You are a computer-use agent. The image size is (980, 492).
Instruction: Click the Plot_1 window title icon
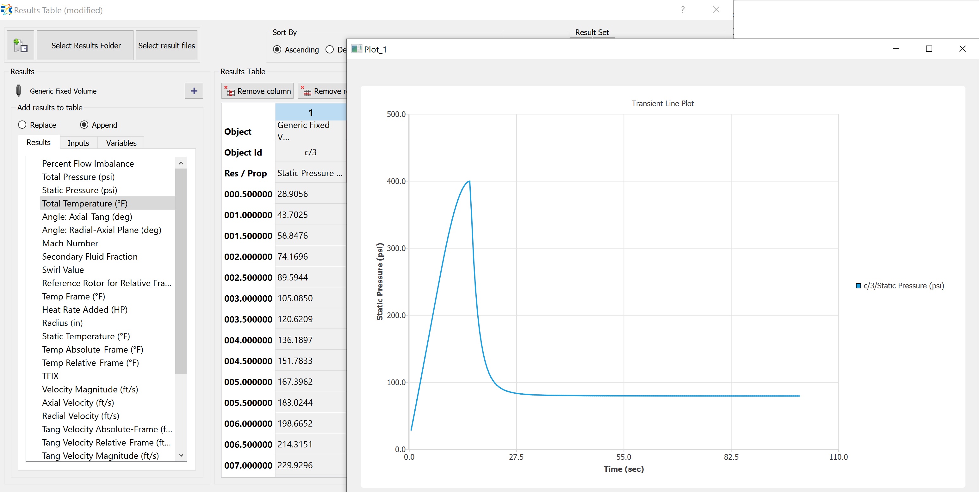click(357, 49)
